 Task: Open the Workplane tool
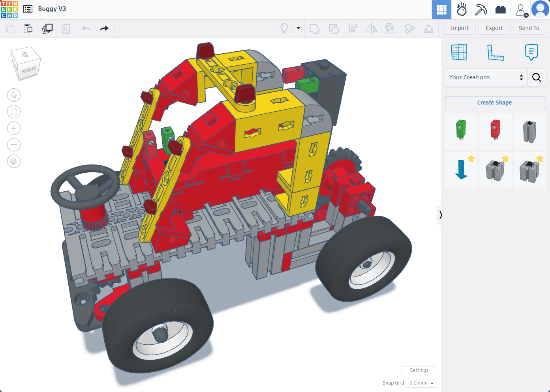tap(459, 52)
